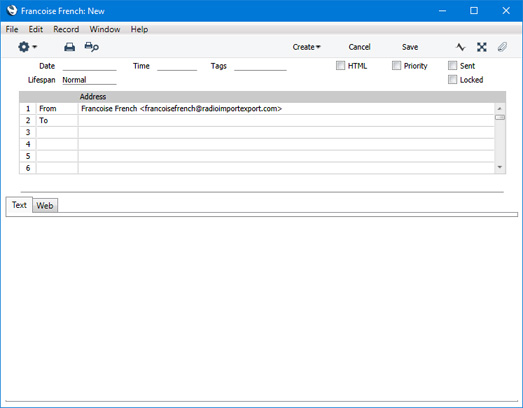Viewport: 523px width, 408px height.
Task: Open the workflow activity zigzag icon
Action: pyautogui.click(x=460, y=47)
